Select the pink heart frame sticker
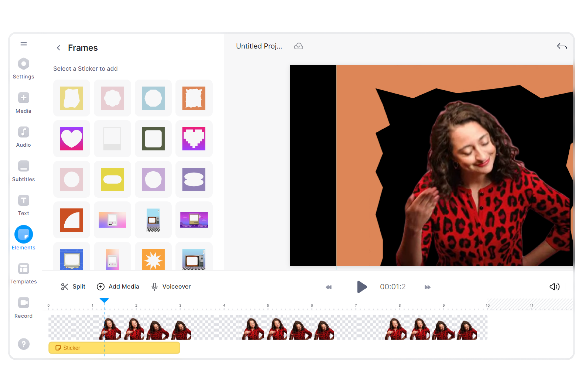Screen dimensions: 583x392 pos(71,139)
